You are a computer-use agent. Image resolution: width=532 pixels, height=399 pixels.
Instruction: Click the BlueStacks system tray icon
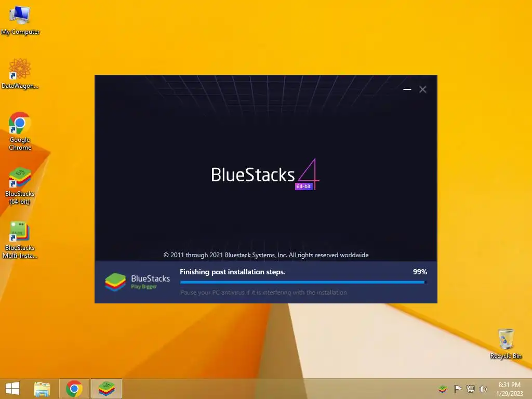443,389
